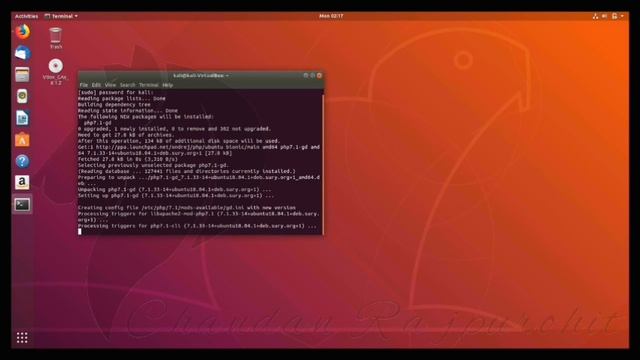Click the 'Unpacking php7.1-gd' line
Viewport: 640px width, 360px height.
(x=174, y=189)
